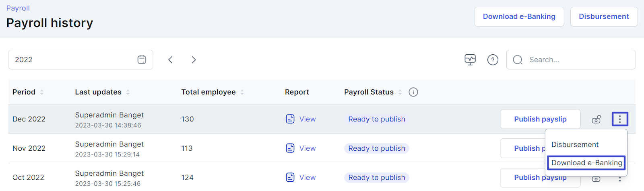The width and height of the screenshot is (644, 191).
Task: Click the calendar icon in year field
Action: [x=142, y=60]
